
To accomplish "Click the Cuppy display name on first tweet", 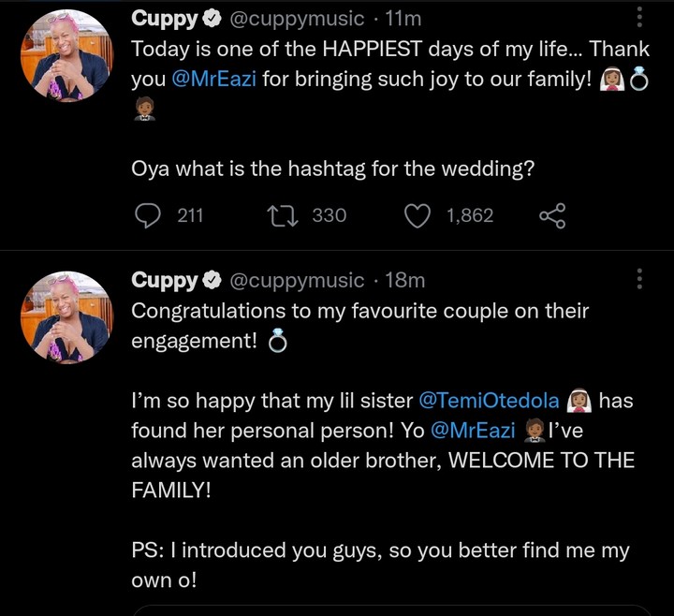I will pyautogui.click(x=165, y=18).
